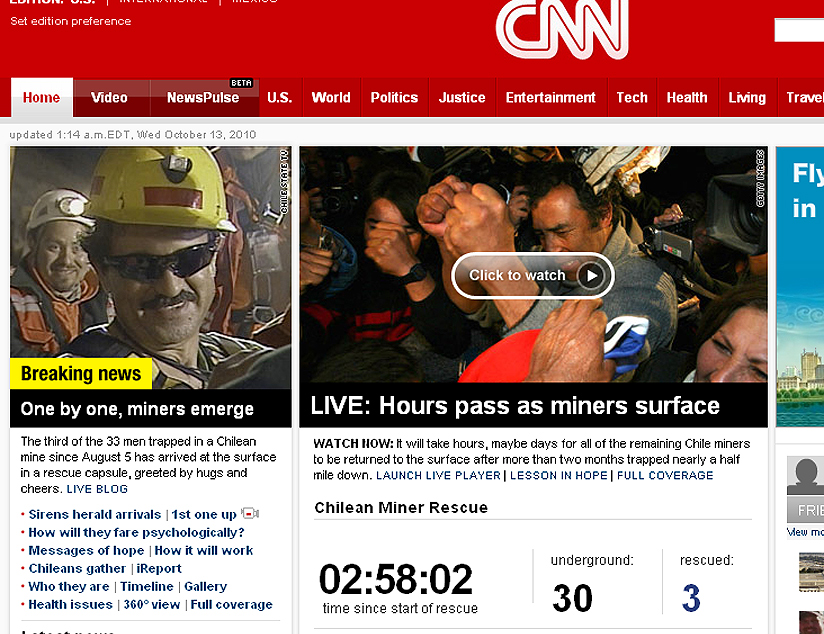Open Messages of hope link
Viewport: 824px width, 634px height.
(86, 550)
